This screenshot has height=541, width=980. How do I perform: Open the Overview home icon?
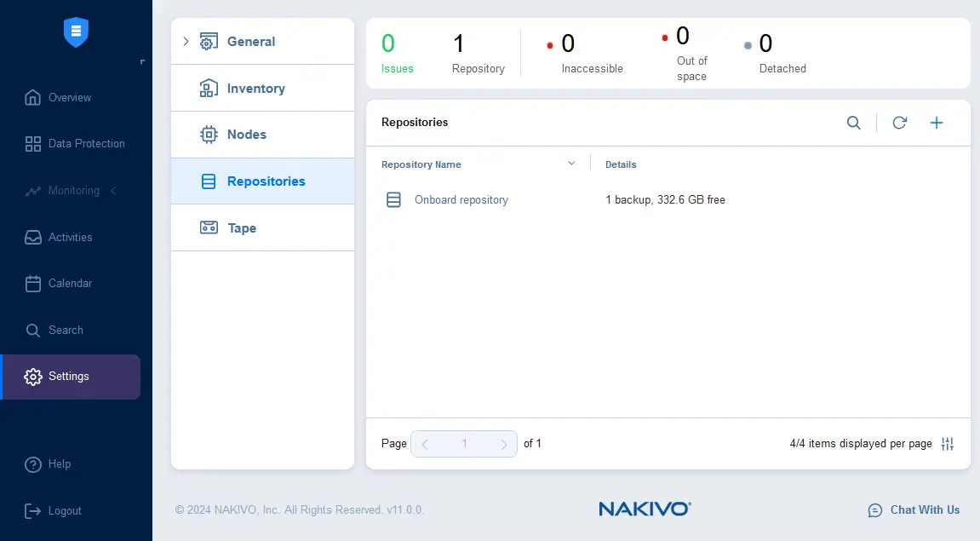click(32, 98)
